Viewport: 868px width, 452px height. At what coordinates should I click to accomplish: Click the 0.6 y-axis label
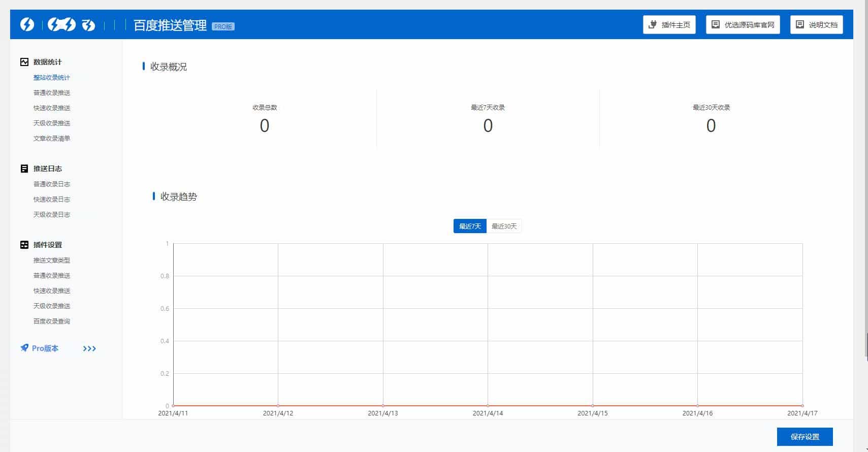[x=165, y=309]
